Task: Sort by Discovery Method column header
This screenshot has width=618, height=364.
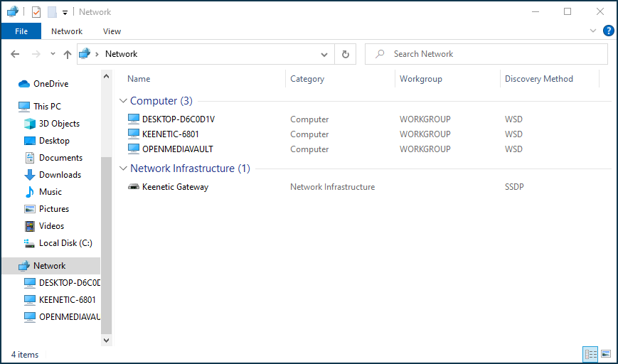Action: point(539,79)
